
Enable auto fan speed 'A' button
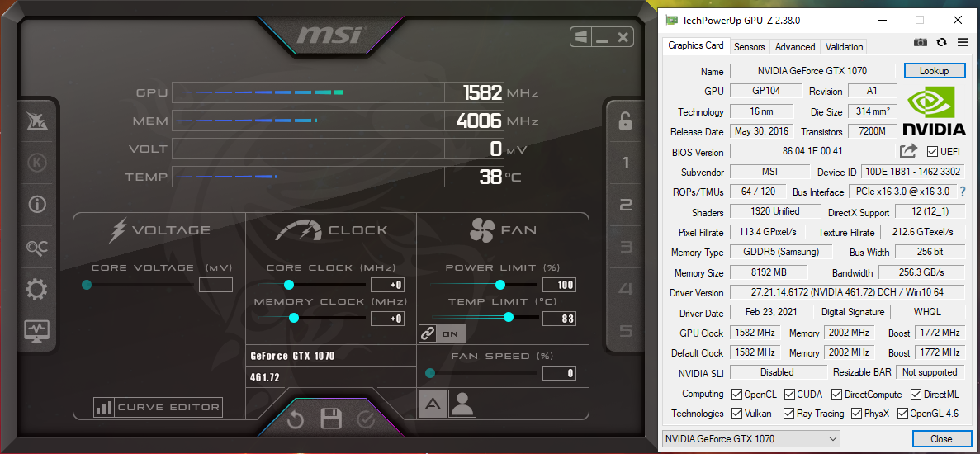(x=432, y=404)
